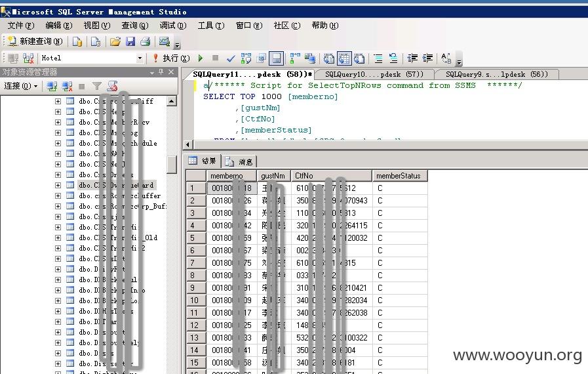Click the gustNm column header
The width and height of the screenshot is (588, 374).
274,176
